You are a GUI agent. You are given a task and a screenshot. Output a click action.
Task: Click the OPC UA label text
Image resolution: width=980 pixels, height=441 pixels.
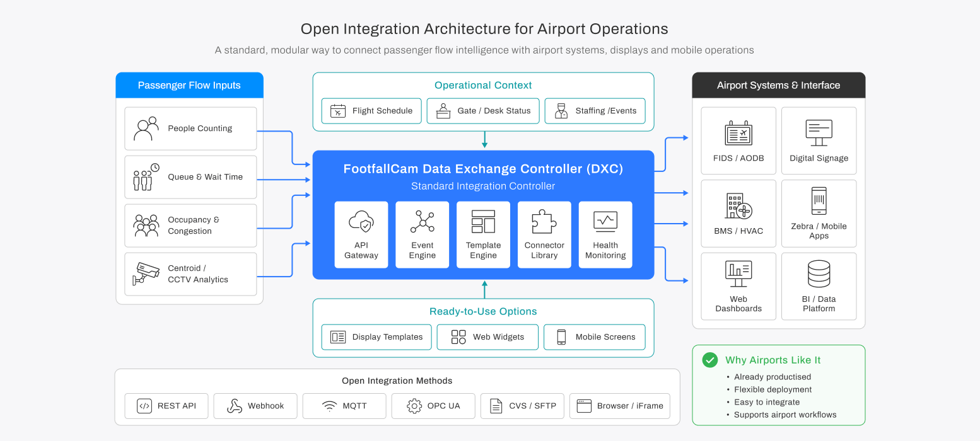[x=444, y=406]
